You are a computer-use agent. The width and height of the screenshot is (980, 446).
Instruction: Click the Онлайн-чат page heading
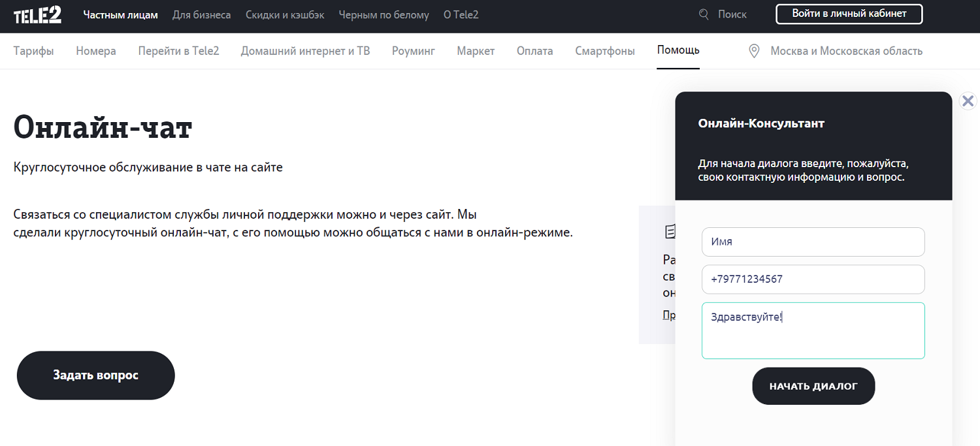pyautogui.click(x=103, y=127)
